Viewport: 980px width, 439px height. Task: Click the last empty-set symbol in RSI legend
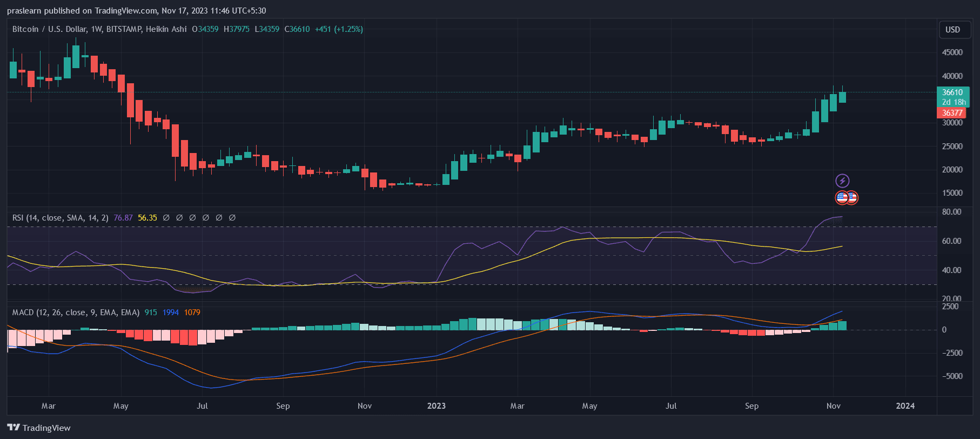[232, 218]
